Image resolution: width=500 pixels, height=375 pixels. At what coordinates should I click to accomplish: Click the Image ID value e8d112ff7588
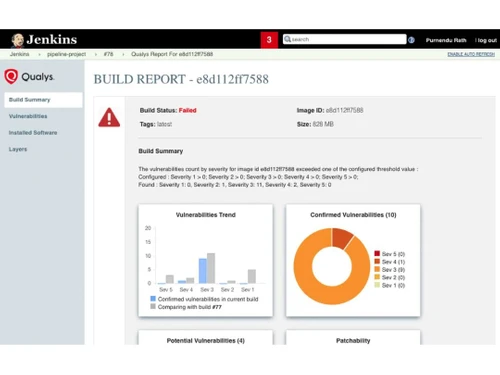point(344,110)
